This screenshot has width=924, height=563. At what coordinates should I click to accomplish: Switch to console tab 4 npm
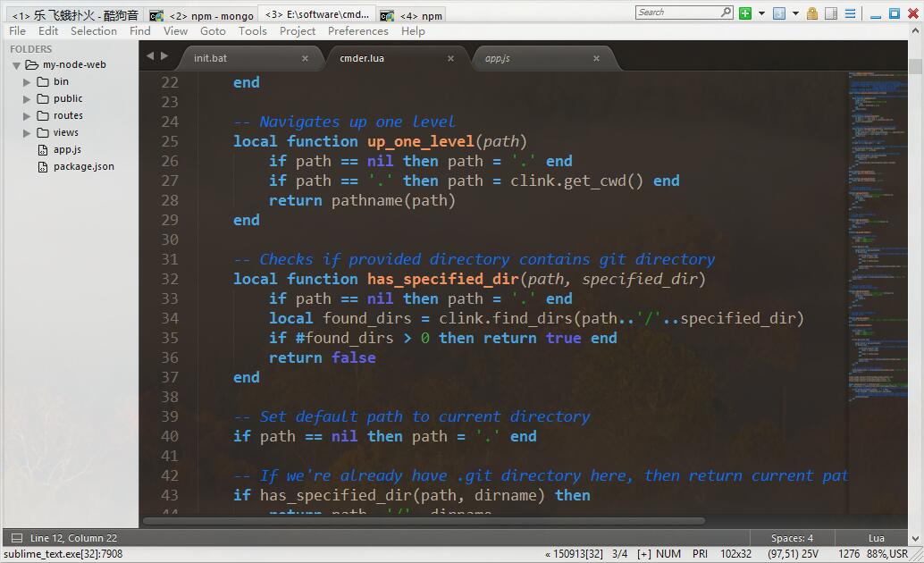click(x=411, y=15)
